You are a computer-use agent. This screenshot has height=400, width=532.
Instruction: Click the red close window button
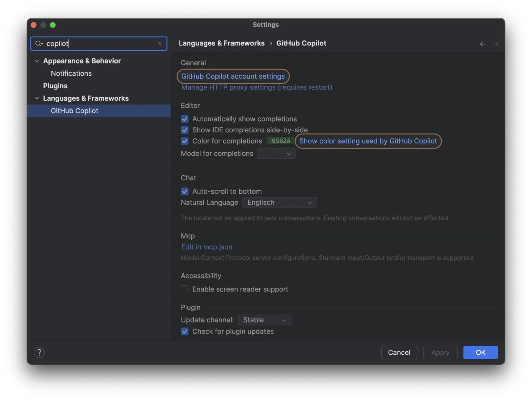[34, 25]
